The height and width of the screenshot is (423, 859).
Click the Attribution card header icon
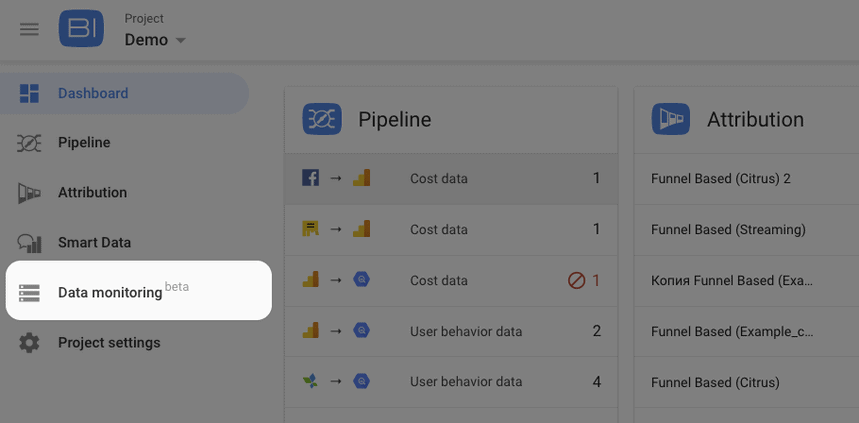coord(671,120)
